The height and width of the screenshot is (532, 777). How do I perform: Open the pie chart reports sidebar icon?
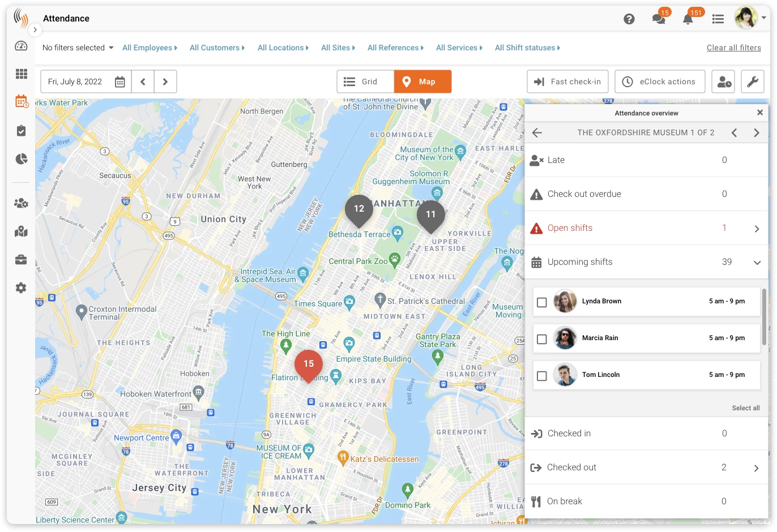22,159
